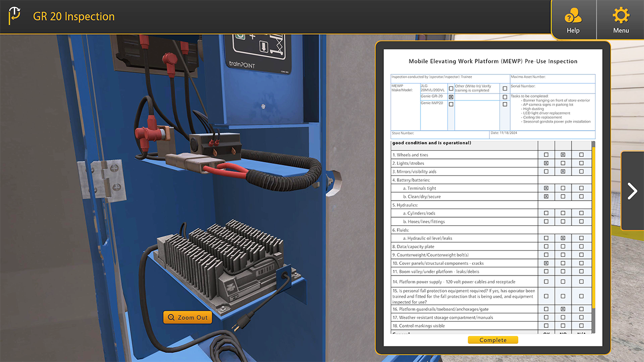Click the trainPOINT logo in header
644x362 pixels.
coord(14,16)
